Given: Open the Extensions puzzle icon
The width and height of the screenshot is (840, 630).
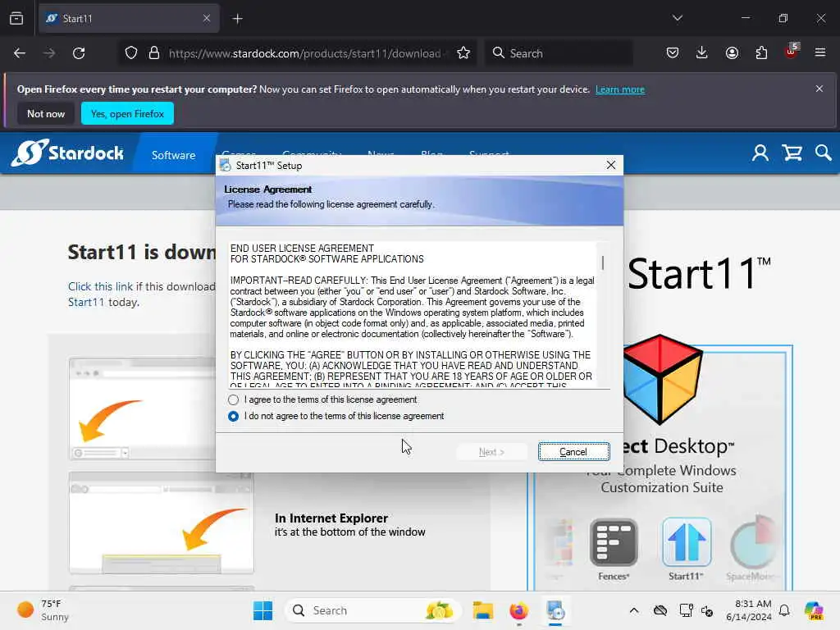Looking at the screenshot, I should click(761, 52).
